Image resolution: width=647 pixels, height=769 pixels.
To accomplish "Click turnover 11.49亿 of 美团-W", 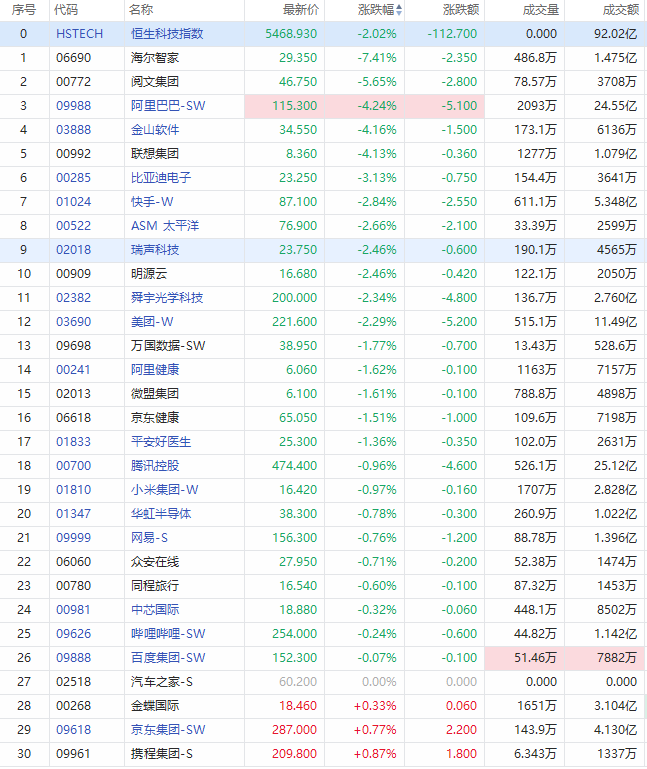I will click(616, 322).
